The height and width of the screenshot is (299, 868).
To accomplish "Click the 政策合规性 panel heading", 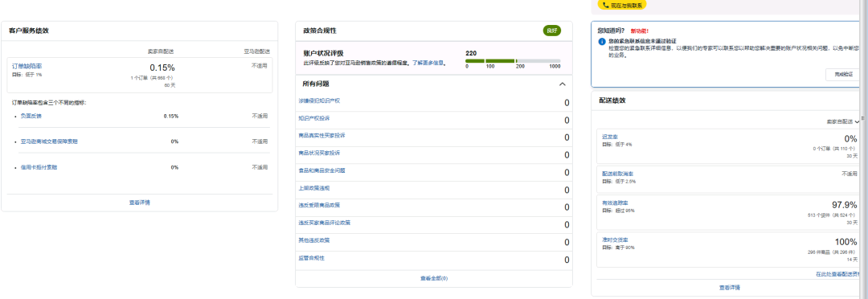I will tap(319, 31).
